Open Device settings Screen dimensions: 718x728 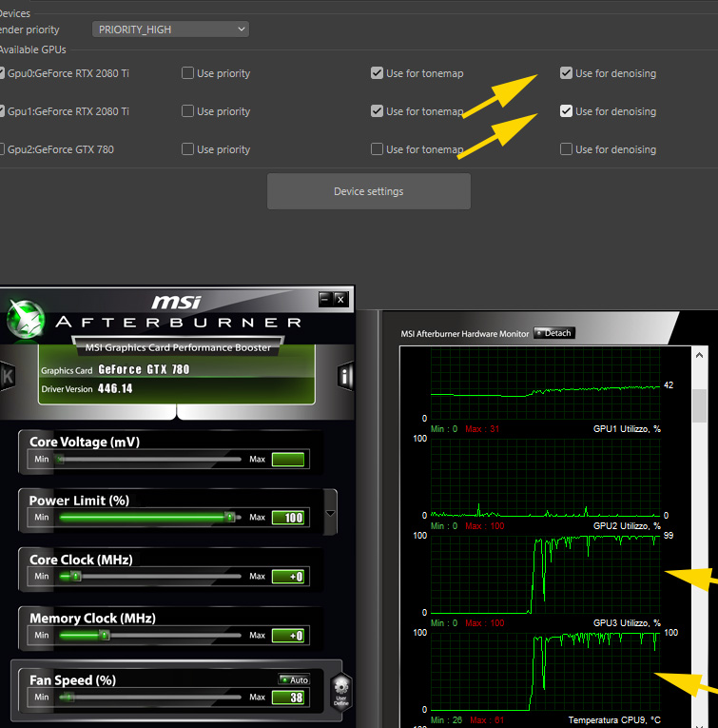point(369,191)
